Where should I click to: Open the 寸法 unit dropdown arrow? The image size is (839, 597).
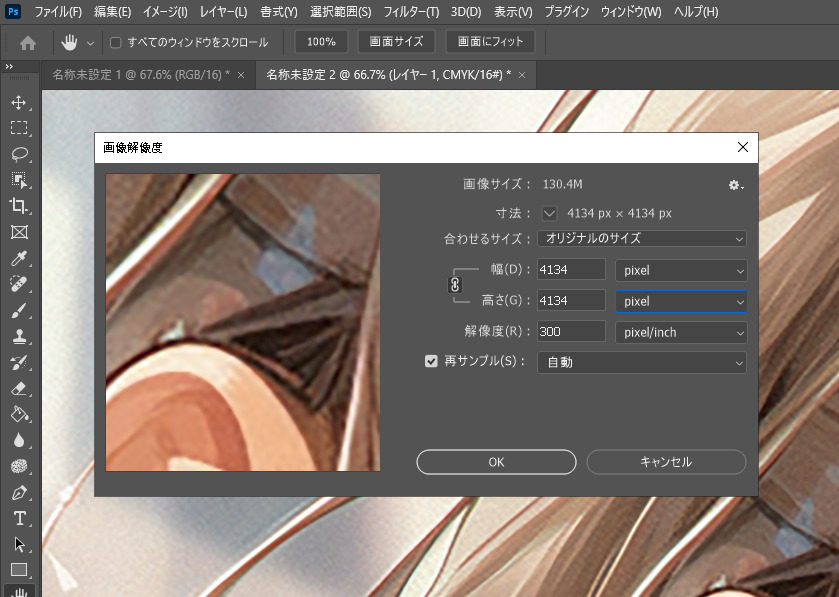point(549,213)
